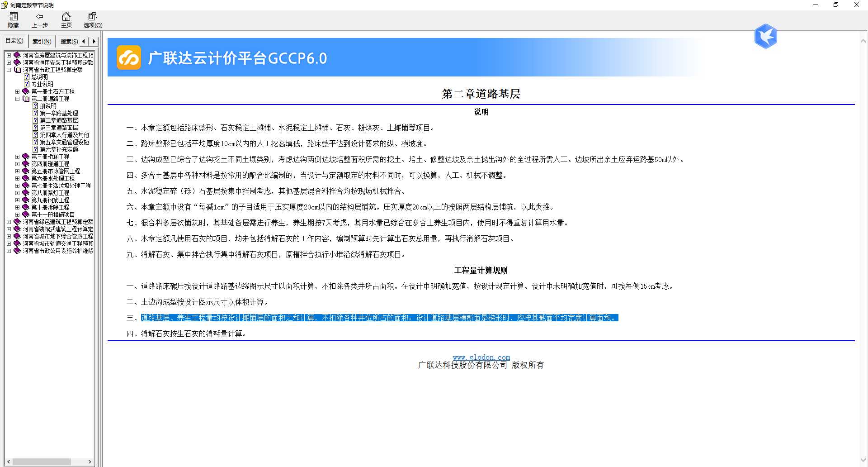Click the question-mark page icon of 专业说明
Viewport: 868px width, 467px height.
coord(27,84)
